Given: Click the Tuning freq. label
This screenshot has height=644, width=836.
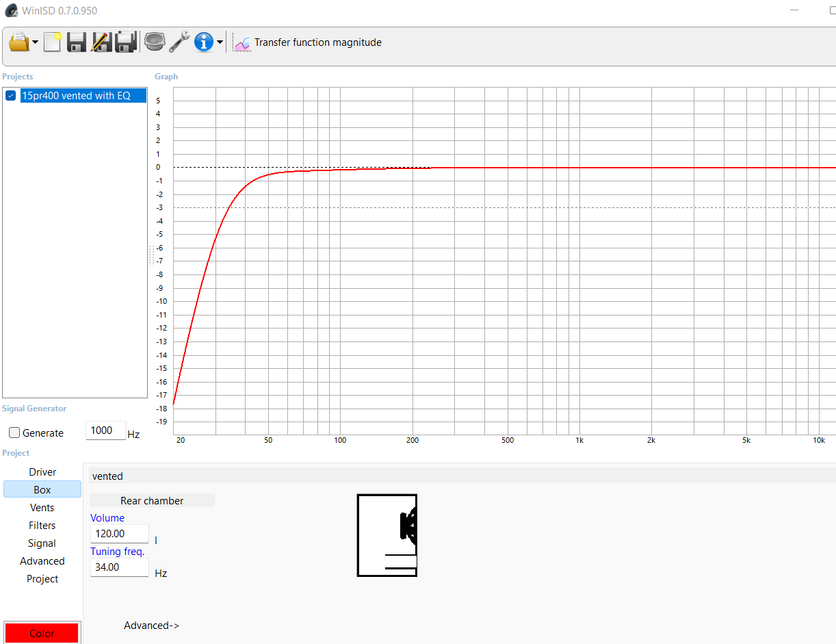Looking at the screenshot, I should pyautogui.click(x=118, y=552).
